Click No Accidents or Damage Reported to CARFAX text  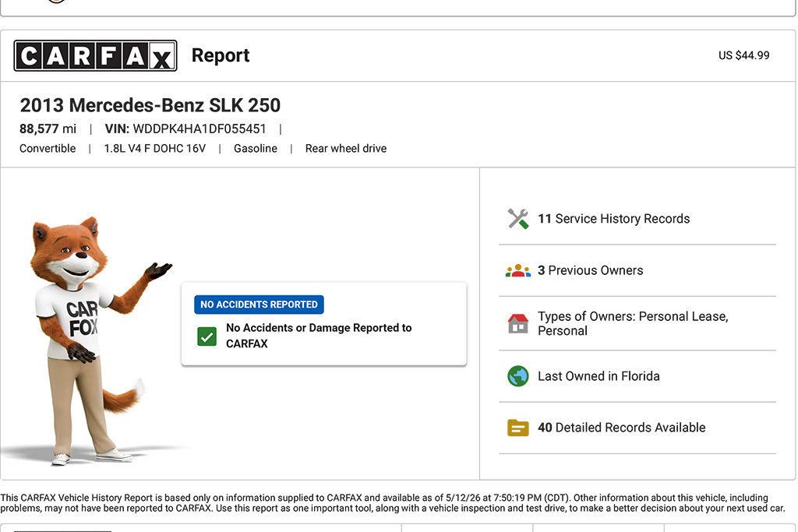point(319,336)
